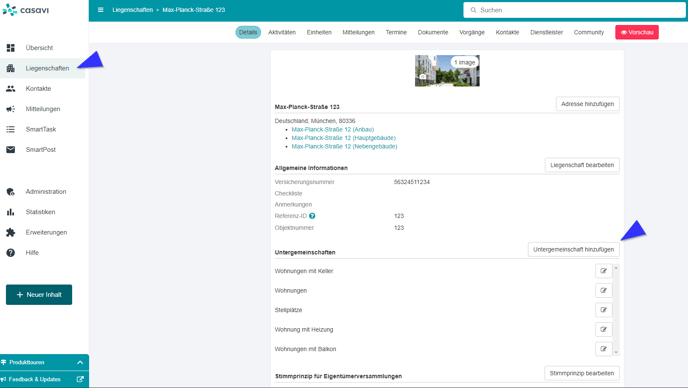Viewport: 688px width, 388px height.
Task: Click the Administration gear icon
Action: 11,192
